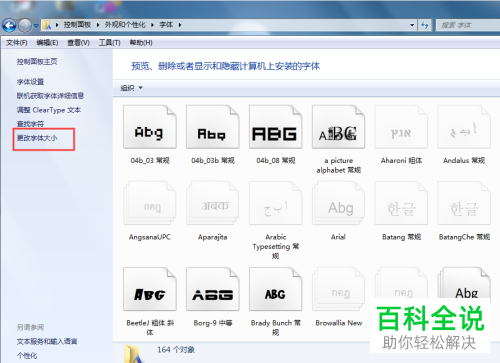500x363 pixels.
Task: Select the BatangChe 常规 font icon
Action: tap(464, 203)
